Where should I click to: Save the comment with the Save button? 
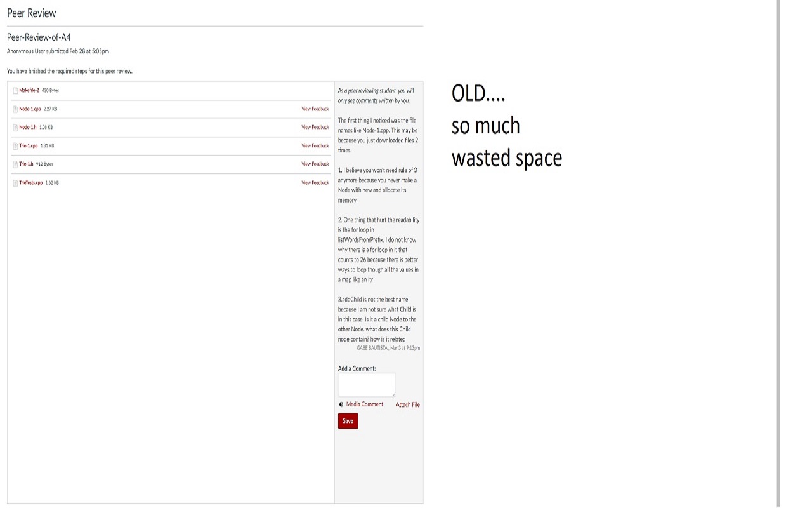click(x=348, y=421)
